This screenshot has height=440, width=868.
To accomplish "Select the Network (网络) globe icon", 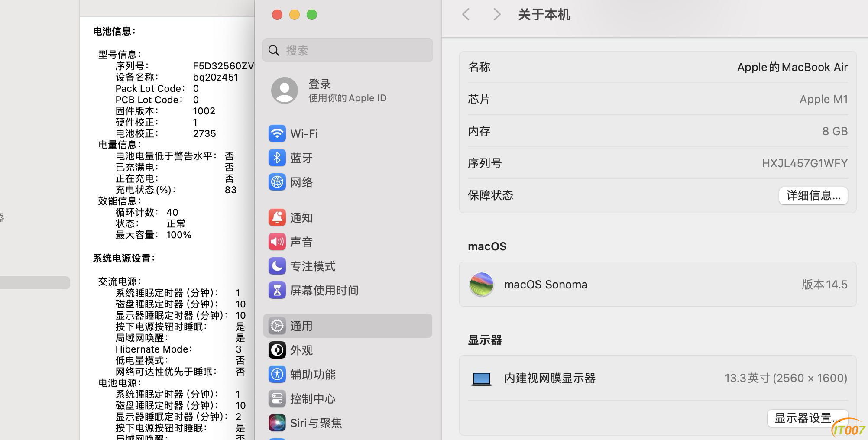I will coord(277,182).
